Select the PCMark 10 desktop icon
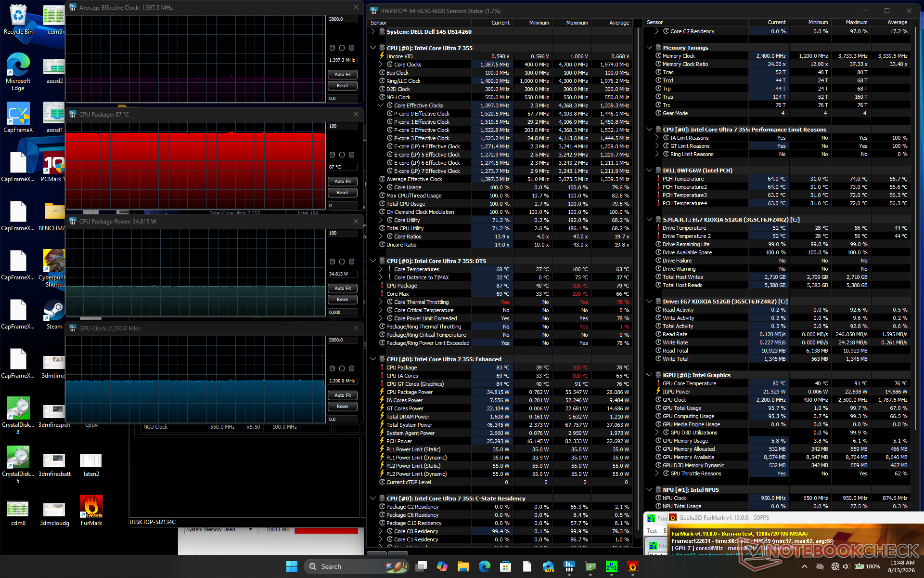The height and width of the screenshot is (578, 924). pyautogui.click(x=53, y=166)
